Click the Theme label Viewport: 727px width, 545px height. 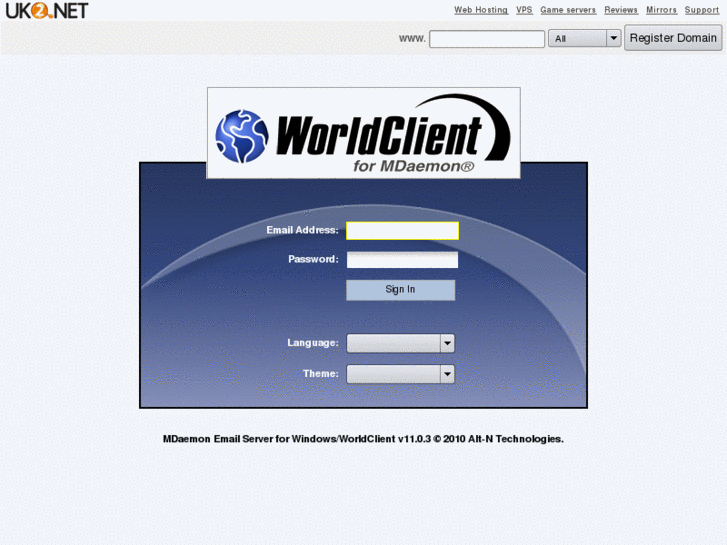321,373
